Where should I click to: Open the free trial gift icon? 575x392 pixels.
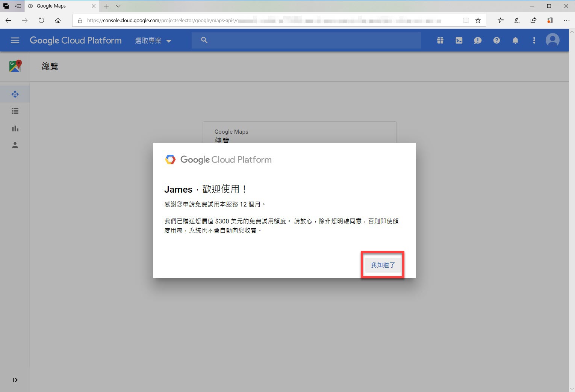[x=440, y=40]
